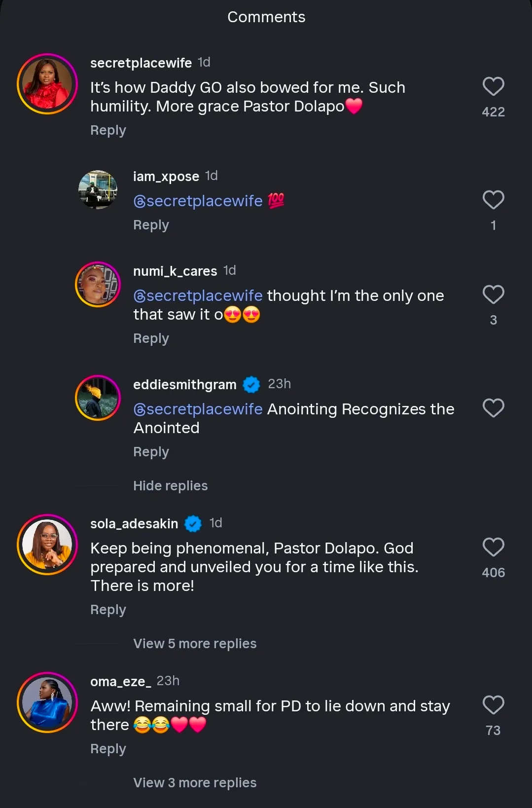Open iam_xpose's profile avatar

point(98,190)
